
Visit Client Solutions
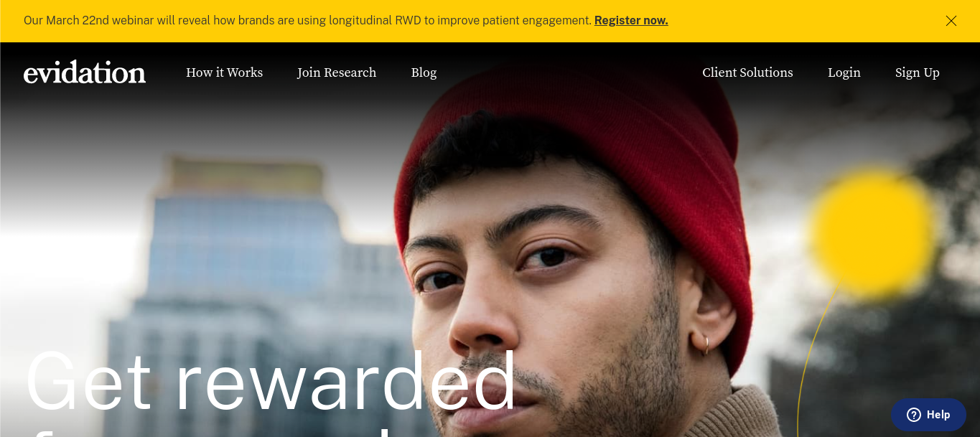point(747,72)
